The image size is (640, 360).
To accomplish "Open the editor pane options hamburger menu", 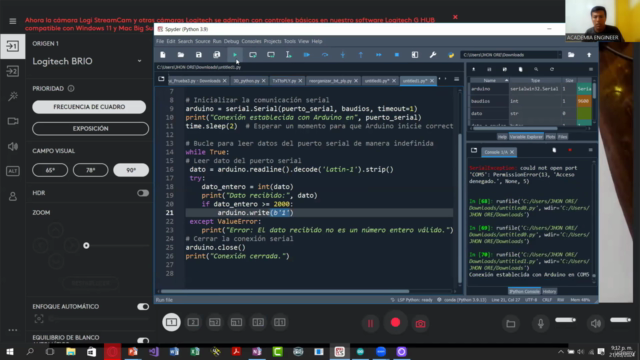I will coord(457,80).
